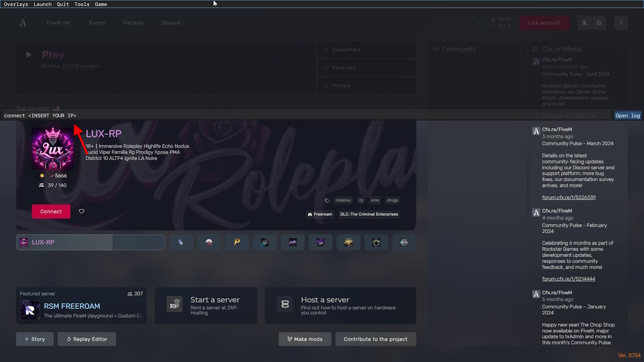Click the Open log button
The height and width of the screenshot is (362, 644).
(628, 115)
